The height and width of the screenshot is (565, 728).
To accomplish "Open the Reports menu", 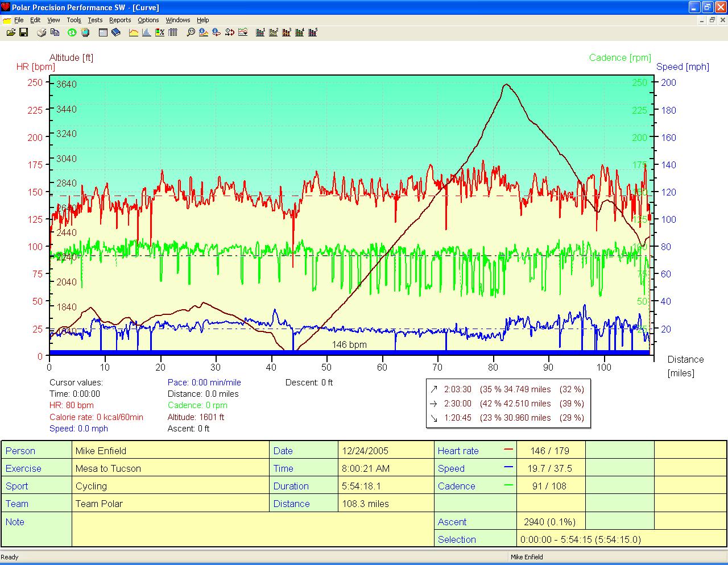I will click(120, 20).
